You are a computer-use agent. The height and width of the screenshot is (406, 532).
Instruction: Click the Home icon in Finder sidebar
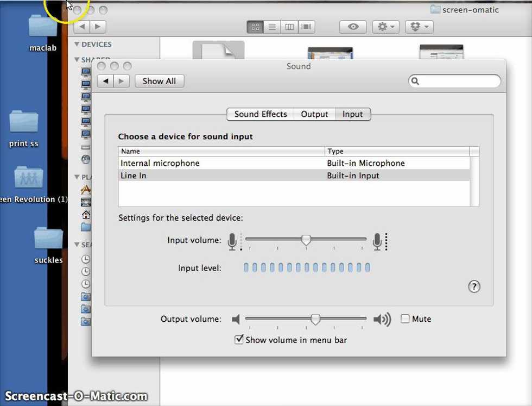coord(86,214)
